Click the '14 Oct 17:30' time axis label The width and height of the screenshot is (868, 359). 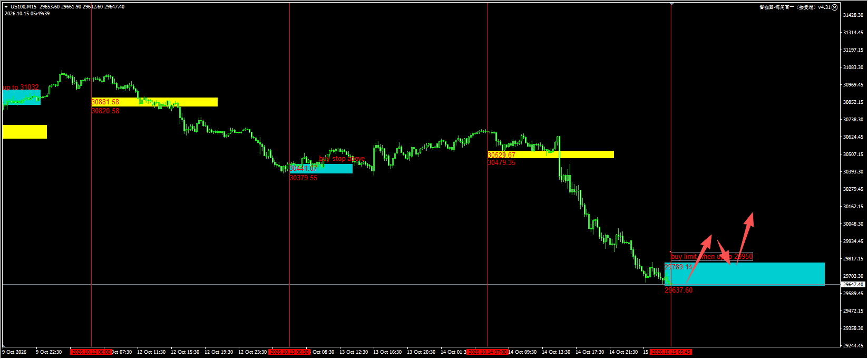(x=590, y=352)
